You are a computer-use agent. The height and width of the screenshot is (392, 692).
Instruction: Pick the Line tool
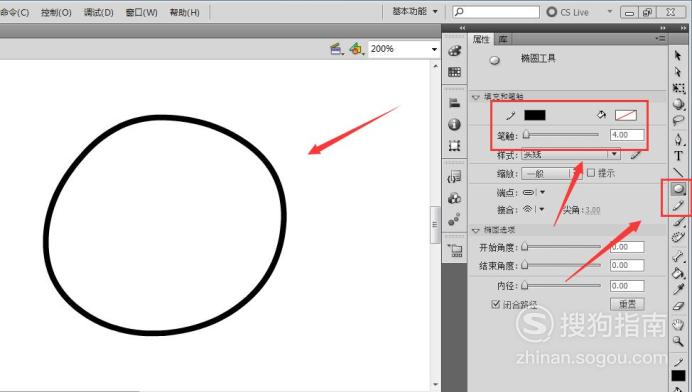tap(678, 172)
